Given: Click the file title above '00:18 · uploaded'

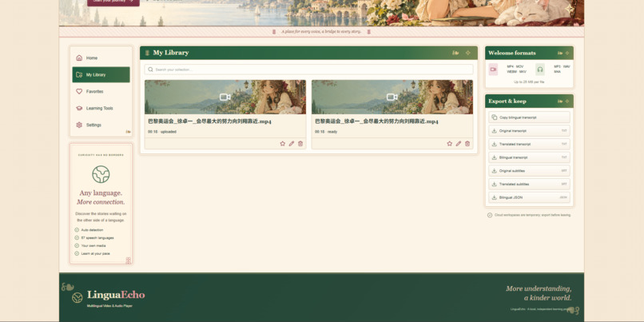Looking at the screenshot, I should [209, 121].
